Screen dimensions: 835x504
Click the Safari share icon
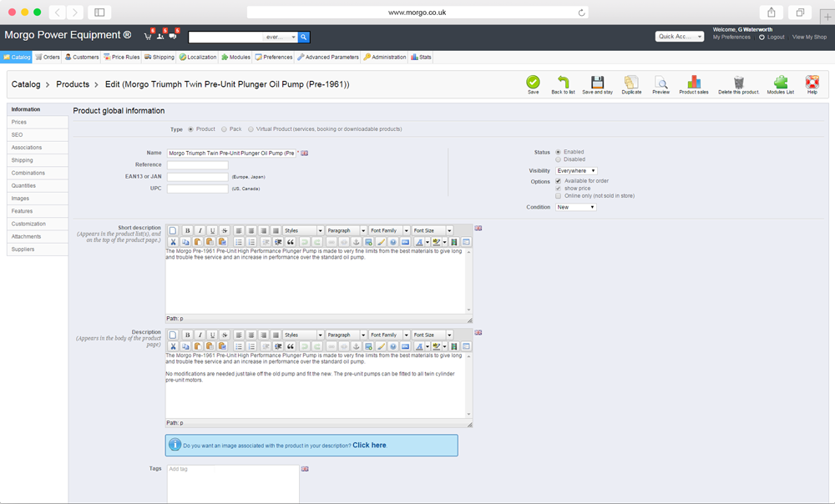(771, 13)
